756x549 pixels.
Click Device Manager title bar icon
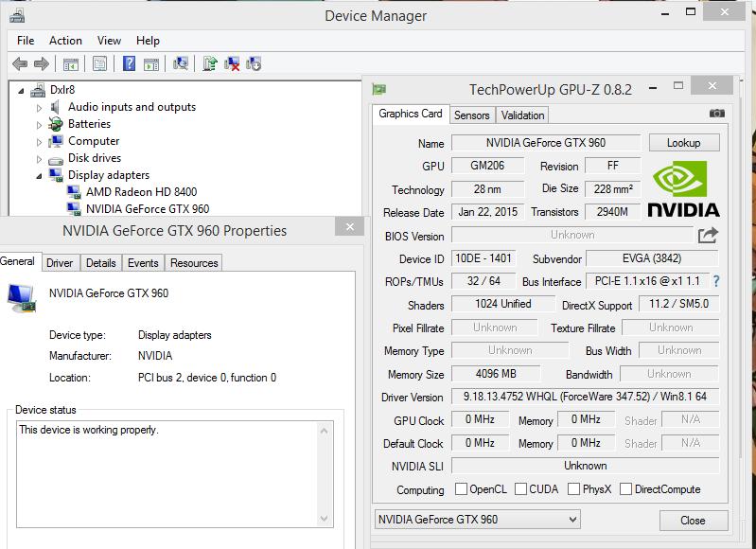17,16
